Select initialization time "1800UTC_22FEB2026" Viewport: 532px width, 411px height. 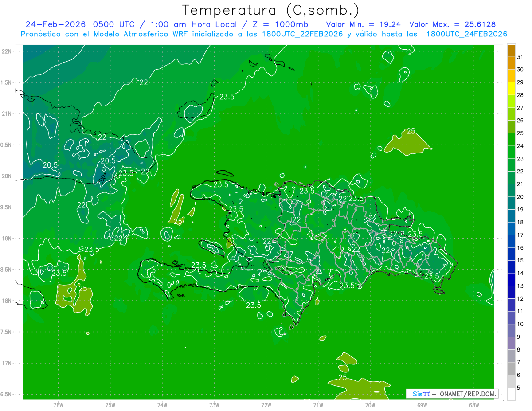[x=302, y=34]
